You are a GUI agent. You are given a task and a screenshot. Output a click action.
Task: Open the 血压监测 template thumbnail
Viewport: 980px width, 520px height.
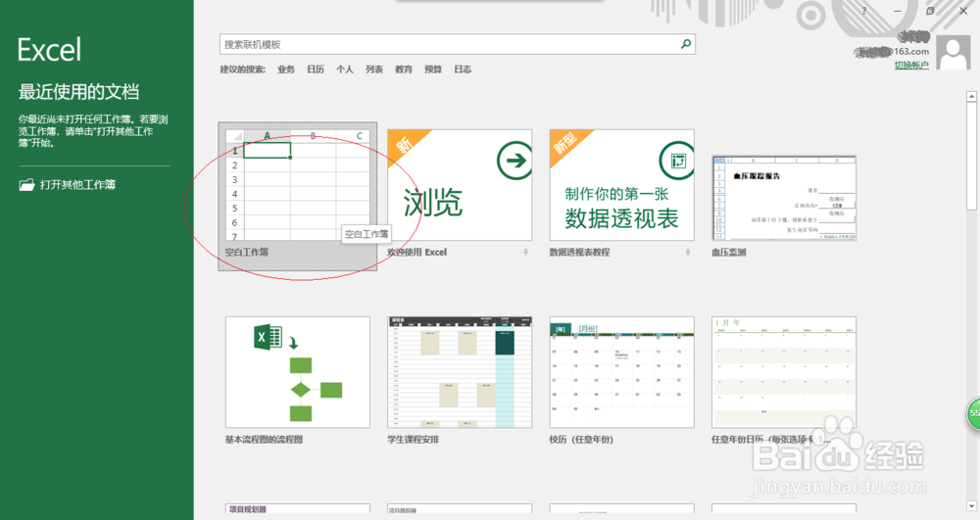click(x=784, y=199)
